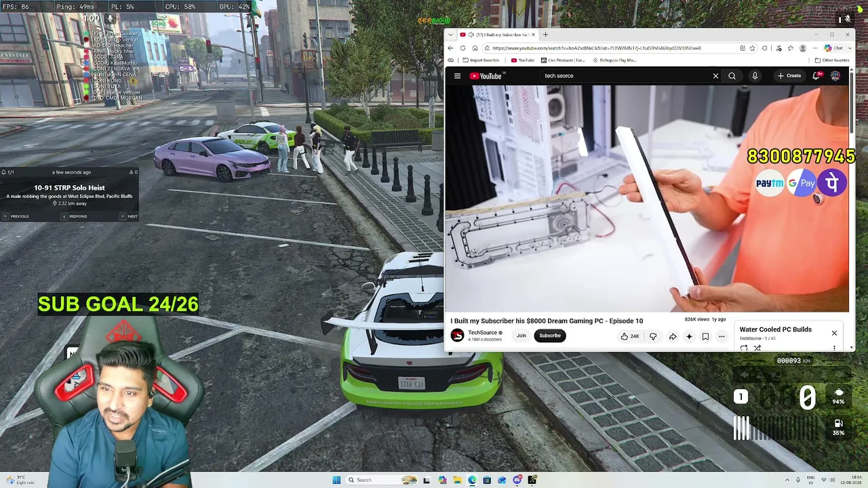This screenshot has height=488, width=868.
Task: Save the video to a playlist
Action: coord(705,336)
